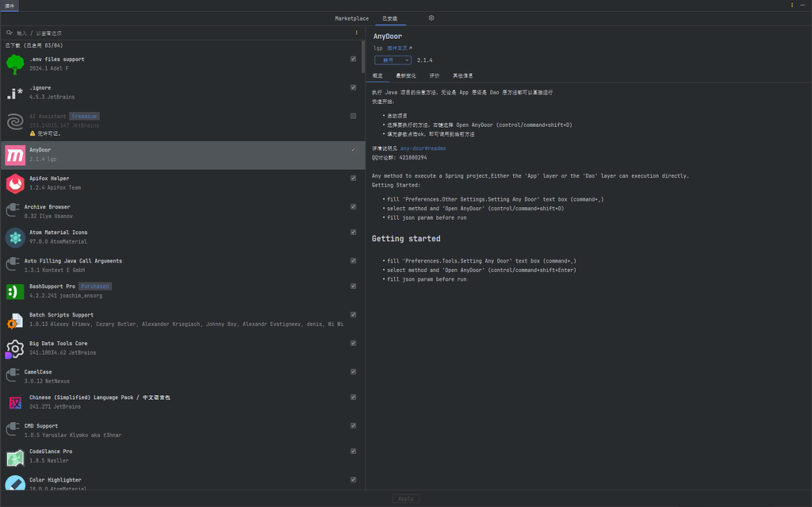Click the .ignore plugin icon

(x=15, y=93)
